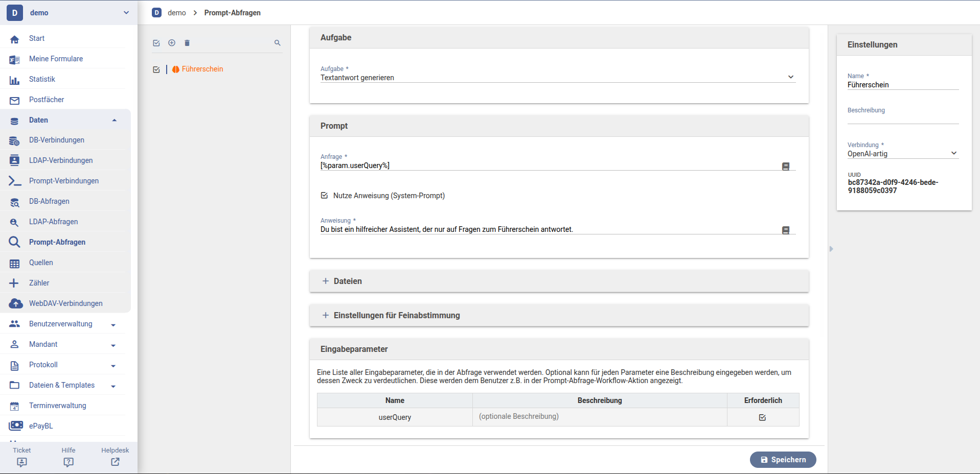Uncheck Nutze Anweisung (System-Prompt) checkbox
Image resolution: width=980 pixels, height=474 pixels.
pos(324,196)
